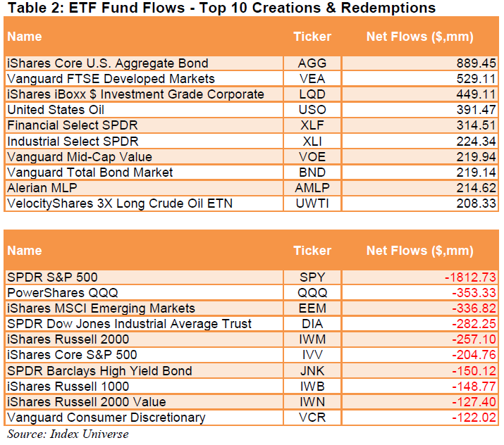The height and width of the screenshot is (445, 504).
Task: Click the UWTI ticker symbol
Action: pos(312,203)
